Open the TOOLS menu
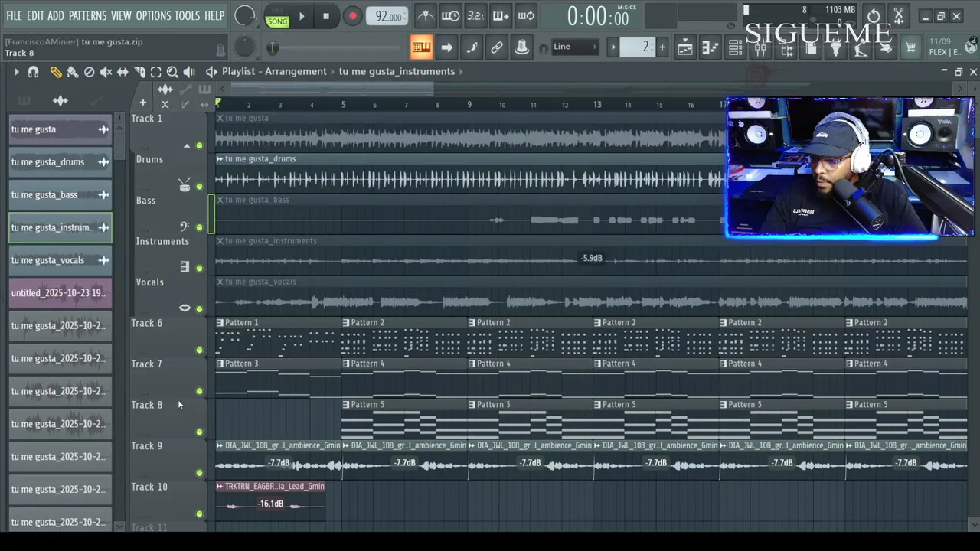980x551 pixels. 187,15
